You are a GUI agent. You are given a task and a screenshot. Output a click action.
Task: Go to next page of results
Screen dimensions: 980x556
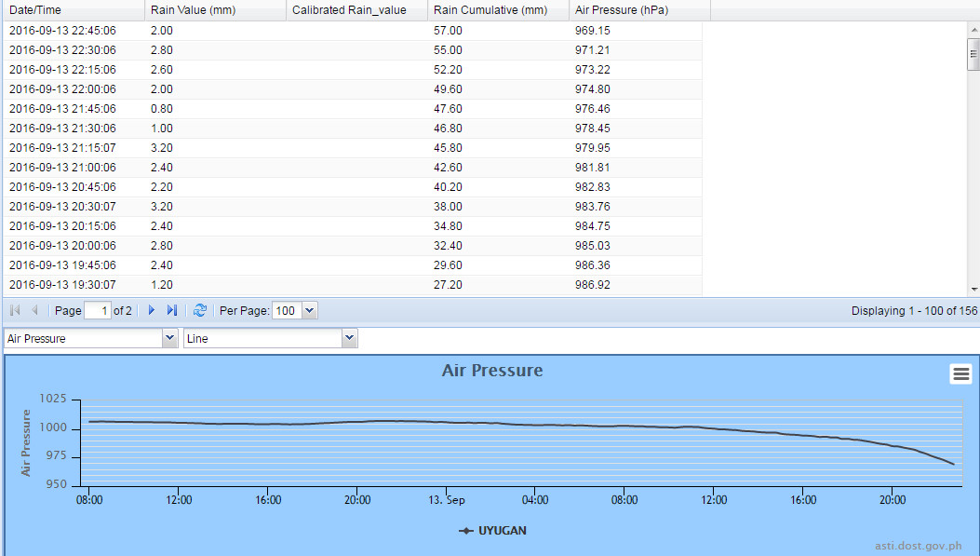pos(152,310)
